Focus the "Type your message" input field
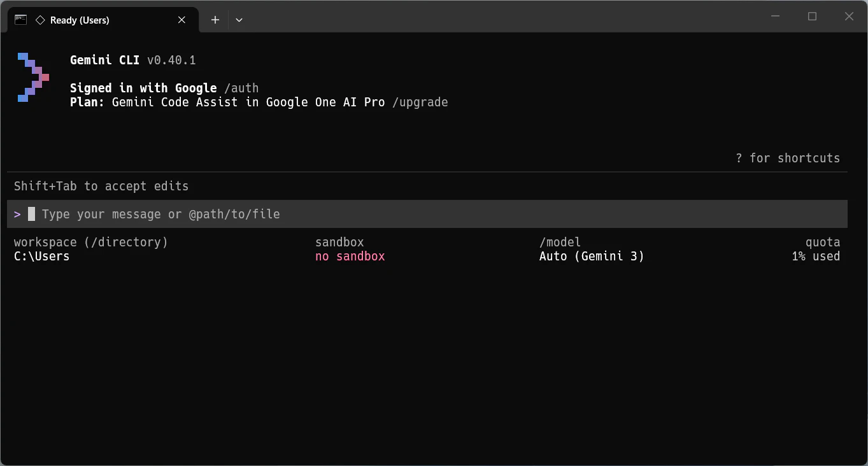The height and width of the screenshot is (466, 868). 427,214
